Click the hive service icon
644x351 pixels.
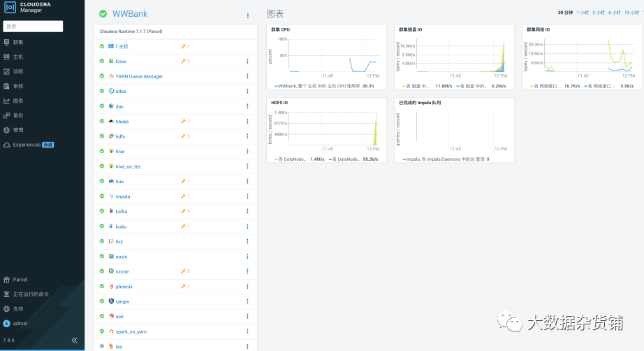point(111,151)
